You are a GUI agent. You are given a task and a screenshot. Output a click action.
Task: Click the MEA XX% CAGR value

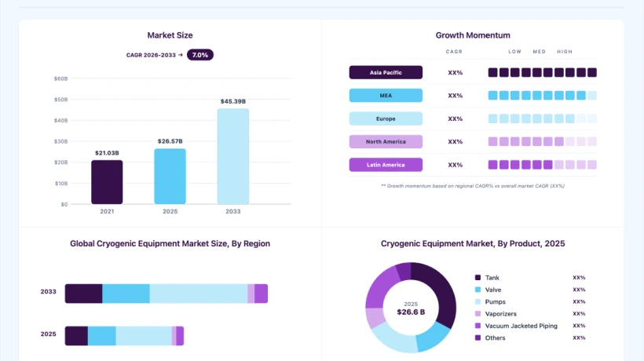tap(455, 96)
